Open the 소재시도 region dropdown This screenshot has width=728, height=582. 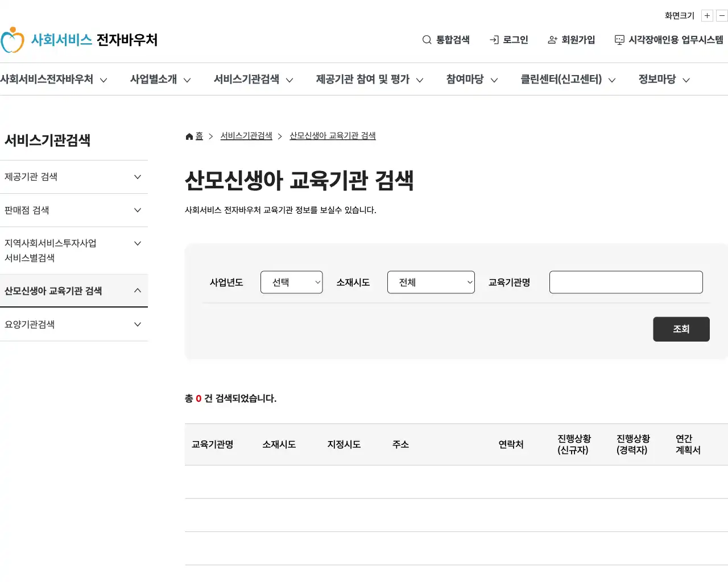(431, 282)
